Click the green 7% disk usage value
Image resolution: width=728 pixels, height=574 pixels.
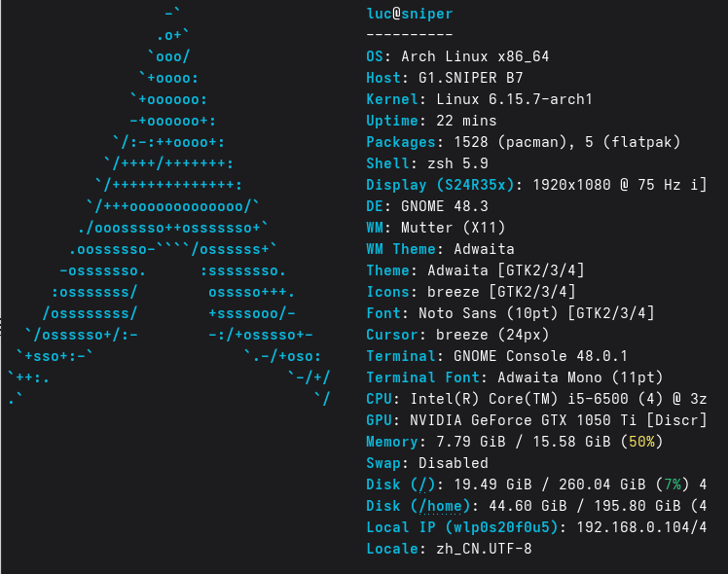click(673, 484)
